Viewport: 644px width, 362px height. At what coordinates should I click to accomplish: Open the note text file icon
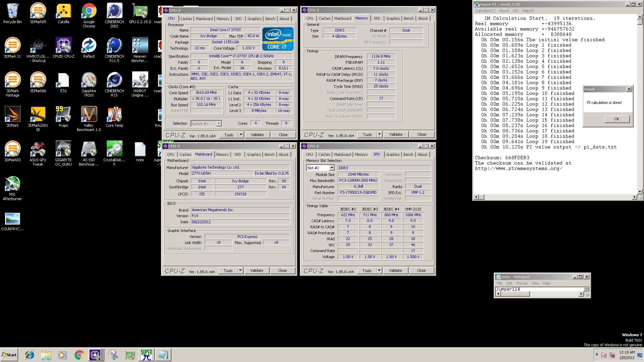pyautogui.click(x=140, y=152)
